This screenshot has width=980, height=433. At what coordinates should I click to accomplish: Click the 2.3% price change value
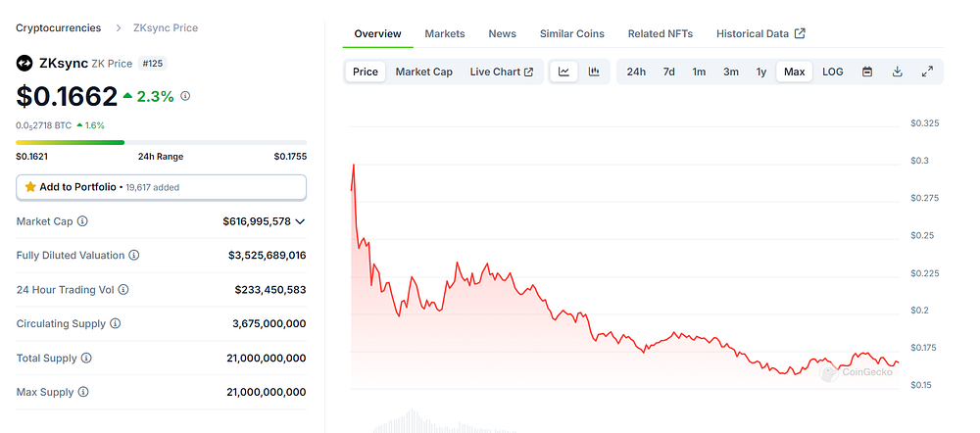pos(154,96)
